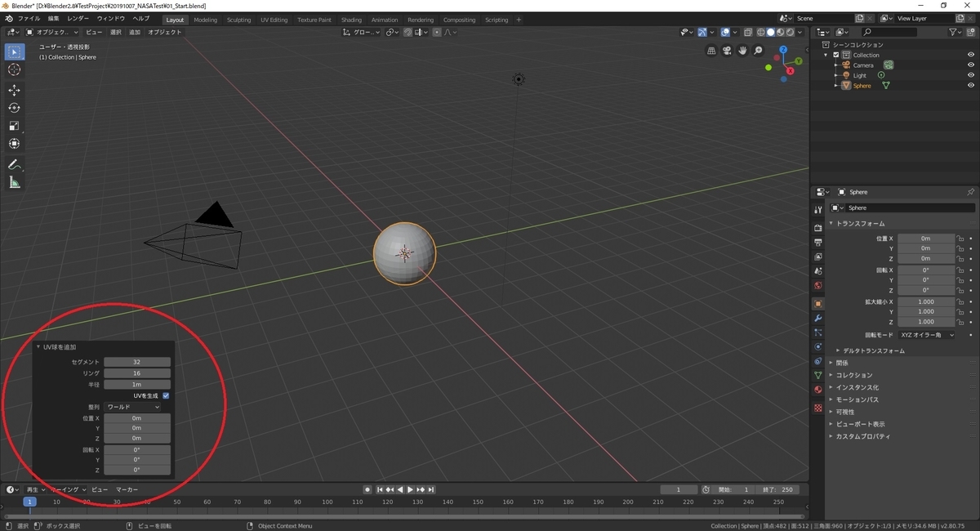Uncheck the UVを生成 checkbox
Viewport: 980px width, 531px height.
[166, 395]
